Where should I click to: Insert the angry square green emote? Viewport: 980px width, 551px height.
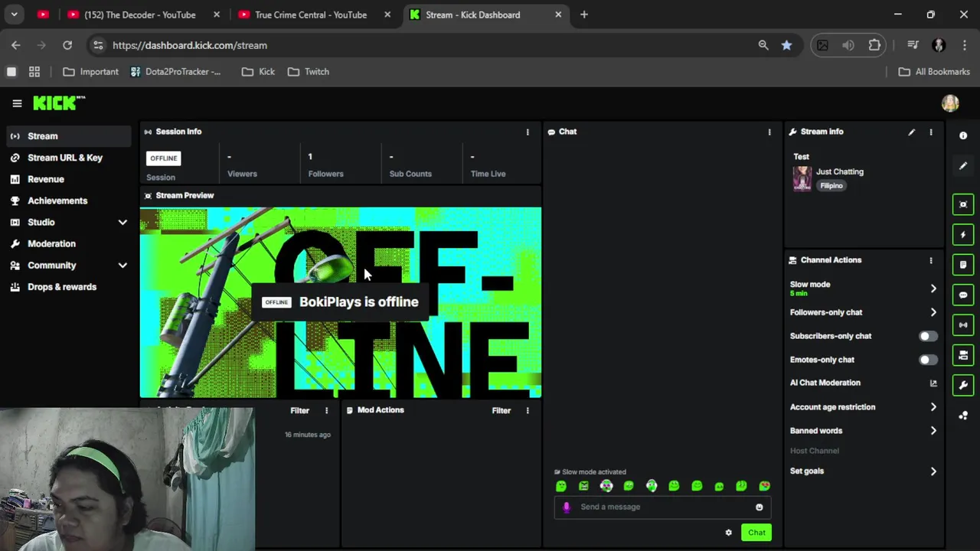[x=583, y=486]
